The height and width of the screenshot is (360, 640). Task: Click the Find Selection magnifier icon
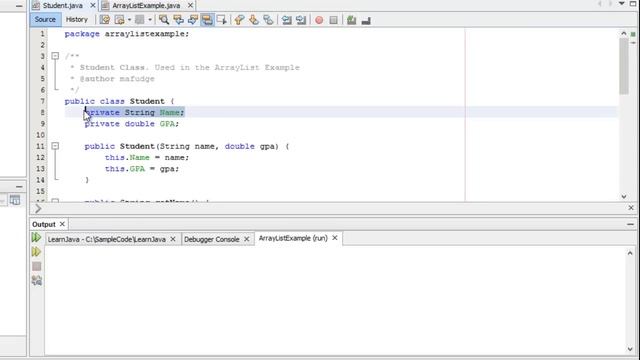click(x=164, y=20)
